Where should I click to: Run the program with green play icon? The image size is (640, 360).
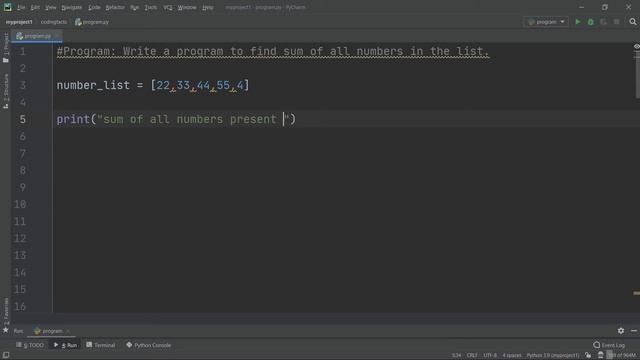point(578,22)
